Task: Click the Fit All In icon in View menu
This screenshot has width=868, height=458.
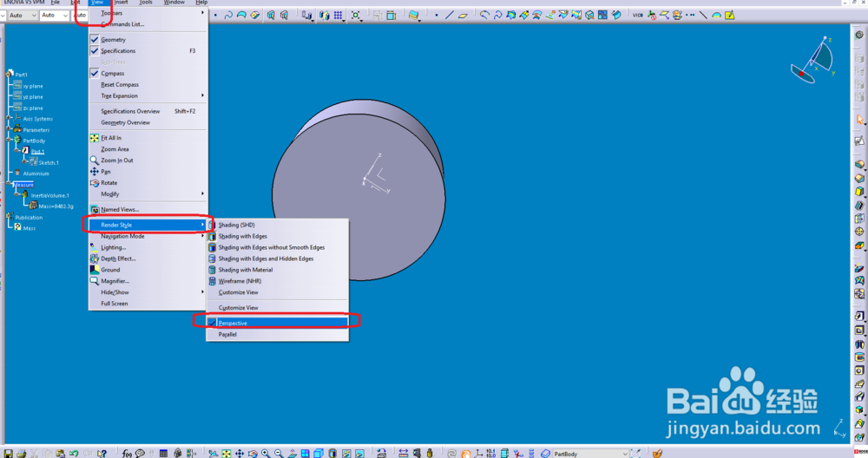Action: (95, 138)
